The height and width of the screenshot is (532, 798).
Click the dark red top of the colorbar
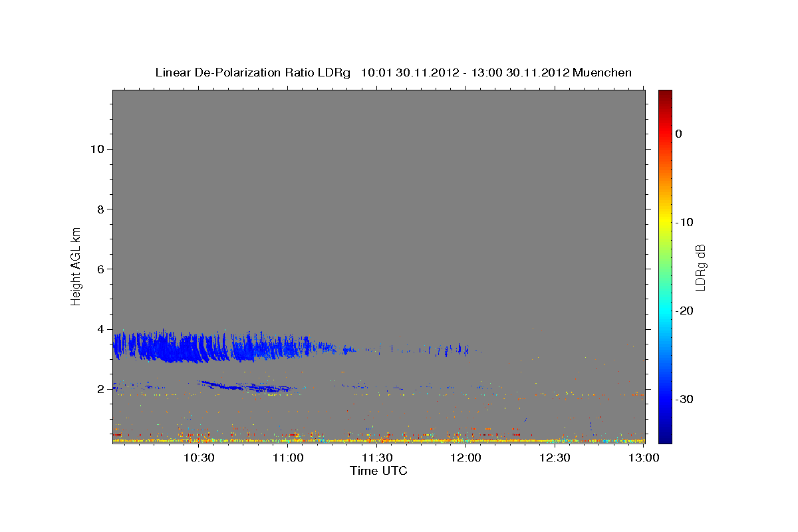pos(665,95)
